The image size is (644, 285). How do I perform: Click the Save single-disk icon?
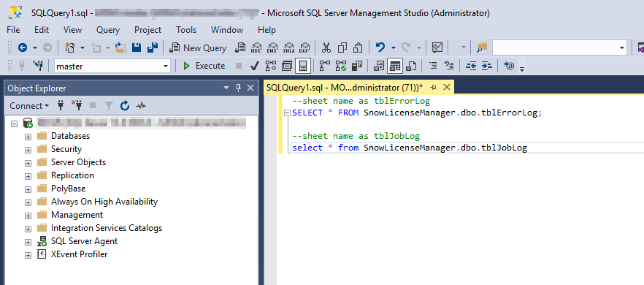point(137,48)
